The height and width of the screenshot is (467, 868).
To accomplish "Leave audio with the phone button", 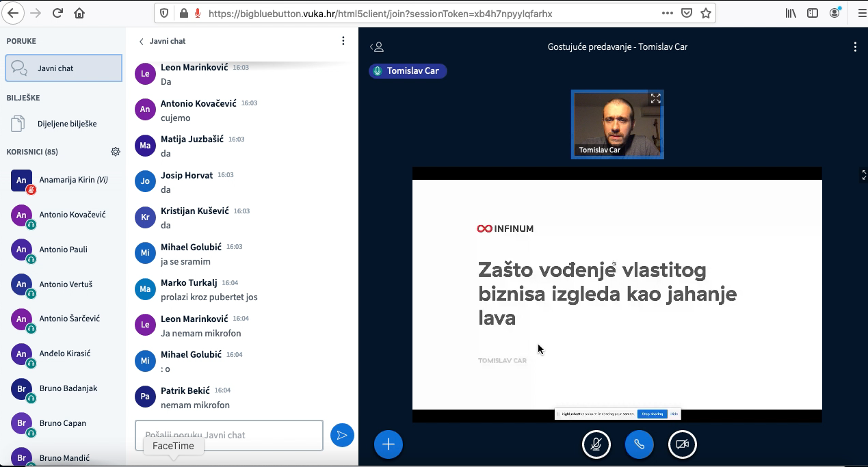I will pyautogui.click(x=639, y=444).
